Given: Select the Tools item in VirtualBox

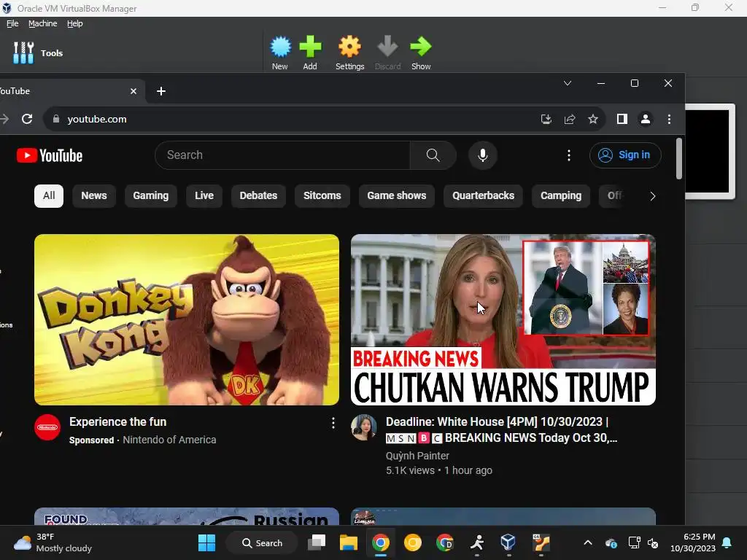Looking at the screenshot, I should [38, 52].
